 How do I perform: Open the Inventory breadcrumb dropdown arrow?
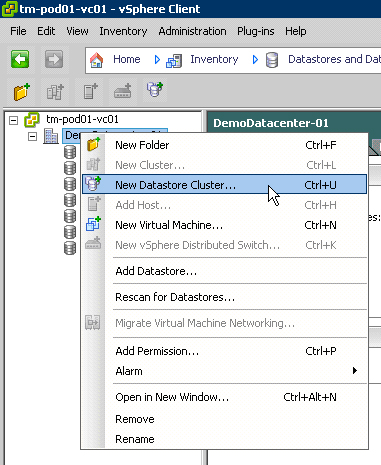[255, 60]
